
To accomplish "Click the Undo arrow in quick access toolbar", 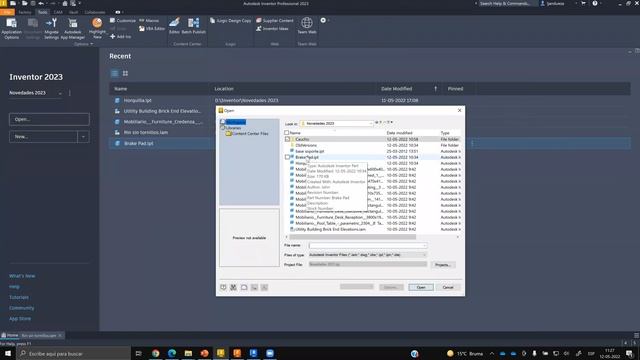I will [x=41, y=3].
